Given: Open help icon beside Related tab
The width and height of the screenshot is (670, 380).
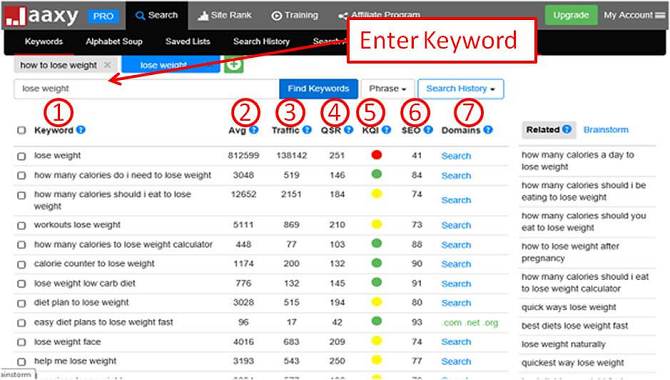Looking at the screenshot, I should (x=567, y=129).
